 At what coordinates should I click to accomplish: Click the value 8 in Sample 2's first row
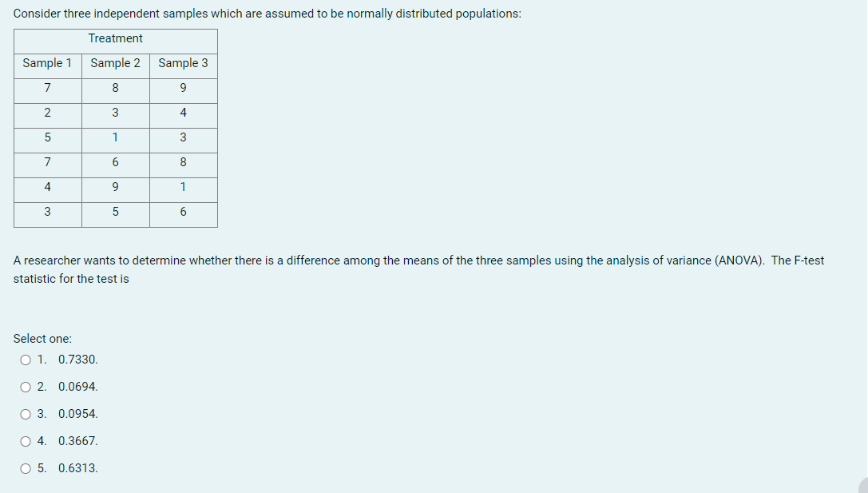pyautogui.click(x=115, y=88)
